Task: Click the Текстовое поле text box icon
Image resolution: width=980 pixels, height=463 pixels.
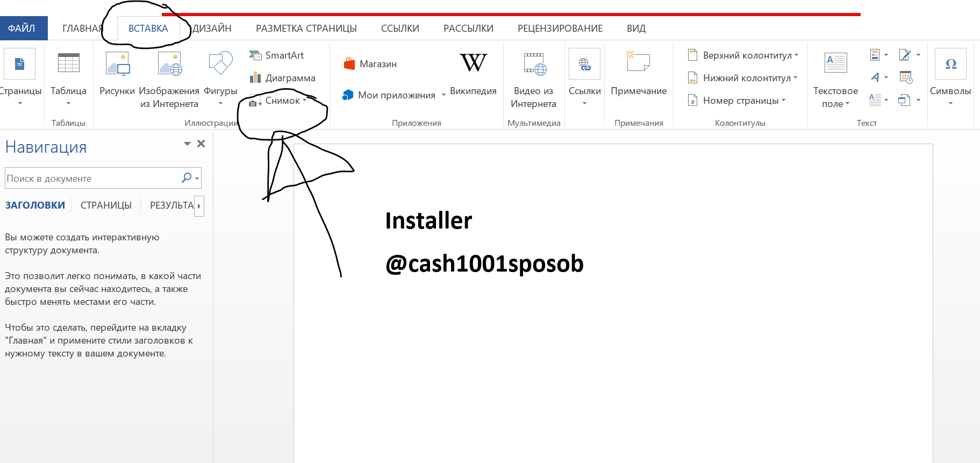Action: tap(835, 63)
